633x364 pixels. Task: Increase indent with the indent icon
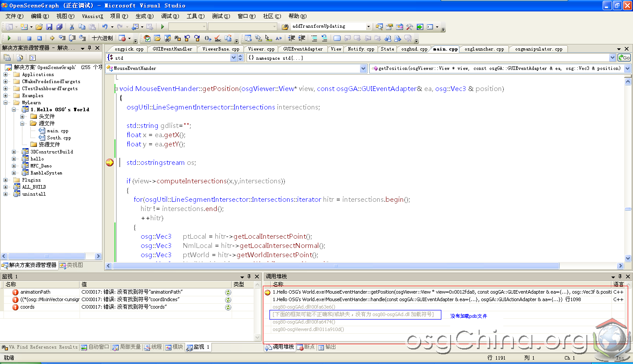coord(302,38)
